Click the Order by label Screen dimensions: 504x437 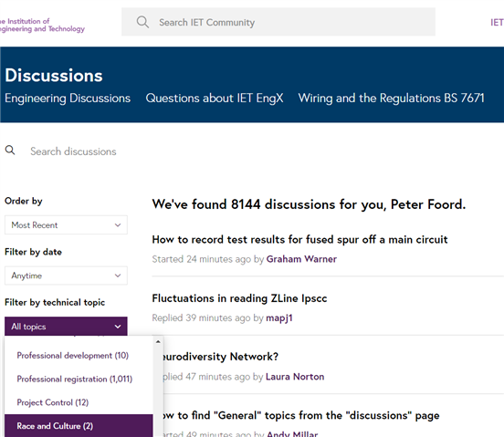tap(23, 201)
